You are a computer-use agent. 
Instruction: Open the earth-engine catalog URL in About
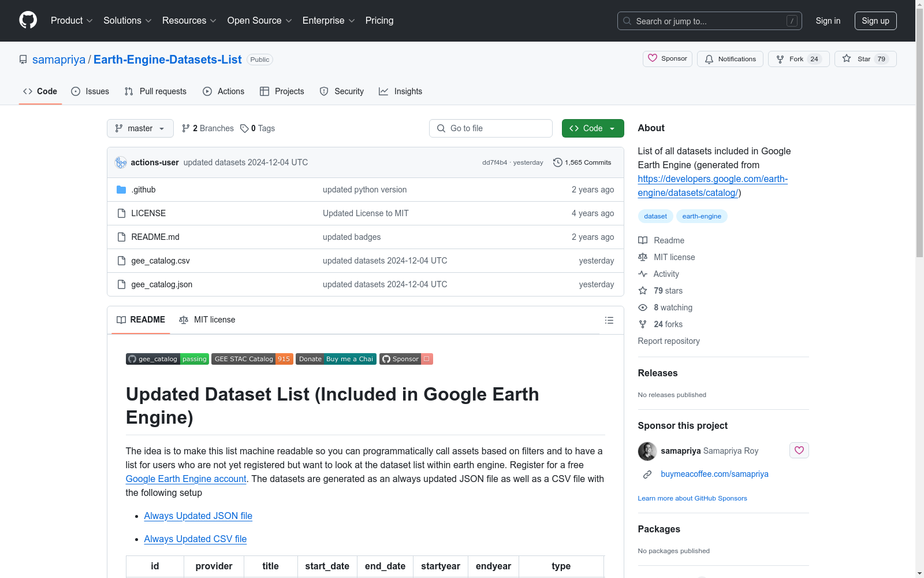tap(713, 186)
